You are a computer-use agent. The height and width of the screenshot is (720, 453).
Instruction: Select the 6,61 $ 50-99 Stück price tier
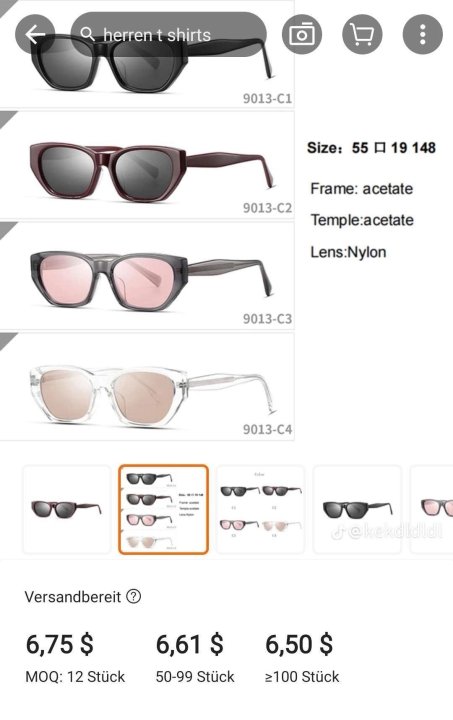coord(195,658)
